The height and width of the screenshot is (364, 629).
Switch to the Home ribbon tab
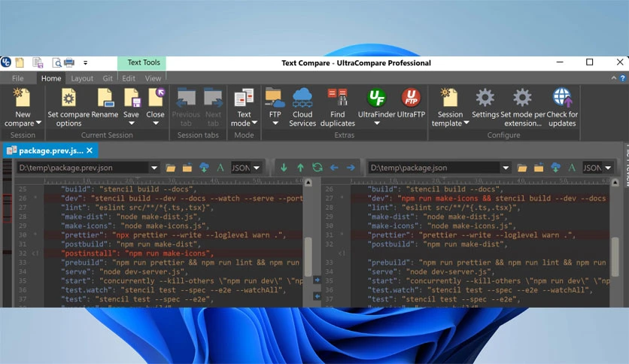pyautogui.click(x=51, y=78)
